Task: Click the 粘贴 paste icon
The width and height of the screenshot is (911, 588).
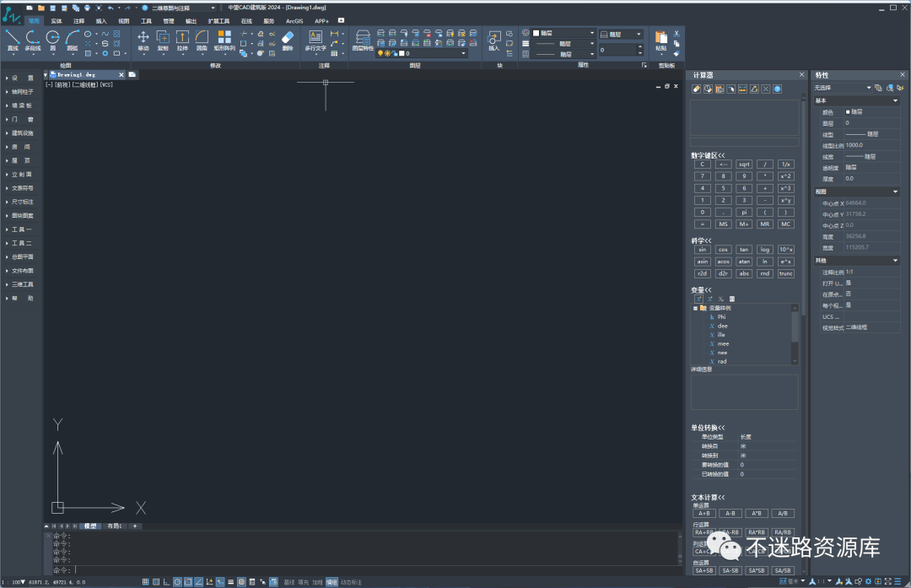Action: (661, 40)
